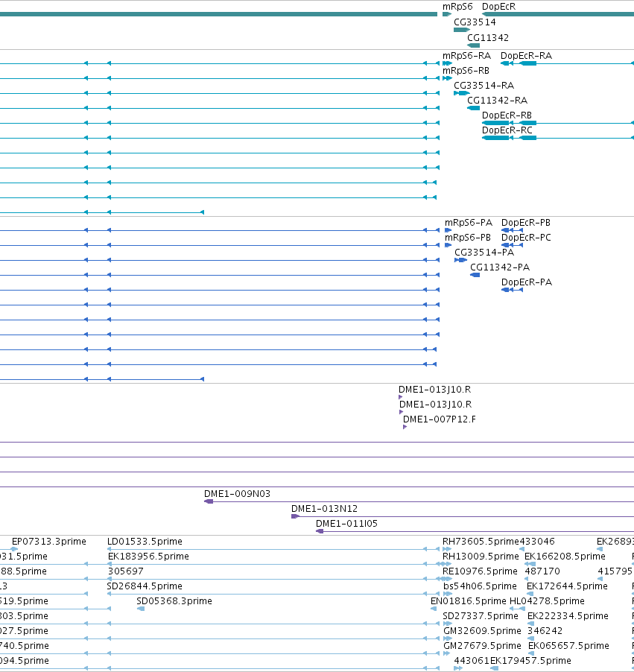
Task: Click the 305697 EST label
Action: [126, 571]
